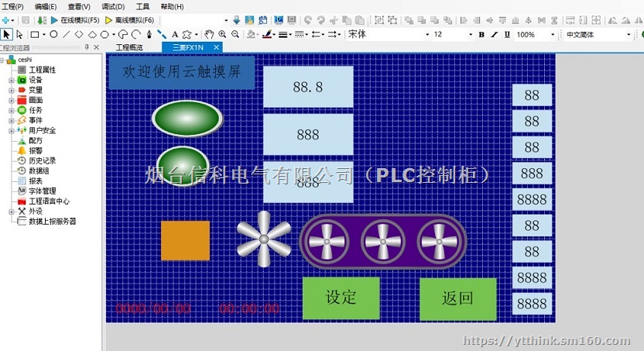This screenshot has width=644, height=351.
Task: Toggle underline formatting U
Action: click(x=507, y=35)
